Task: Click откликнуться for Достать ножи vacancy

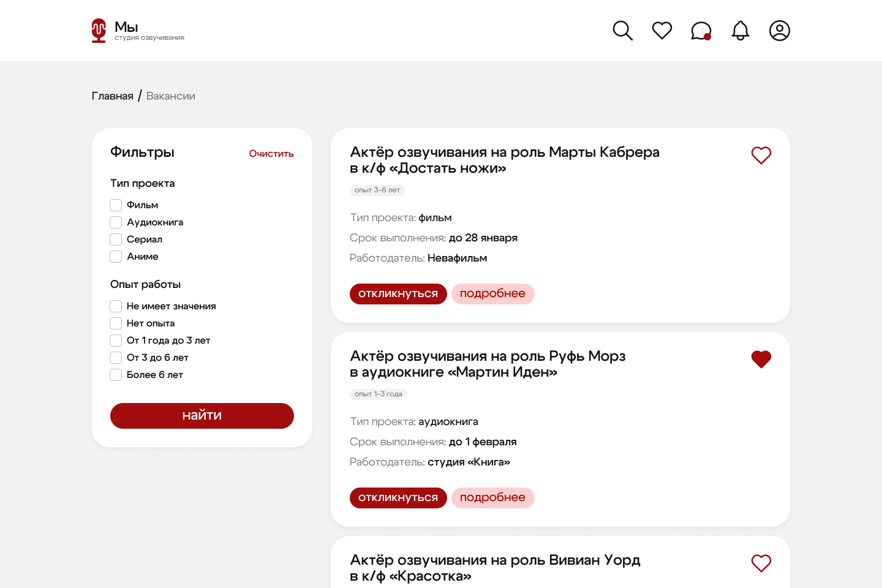Action: 398,294
